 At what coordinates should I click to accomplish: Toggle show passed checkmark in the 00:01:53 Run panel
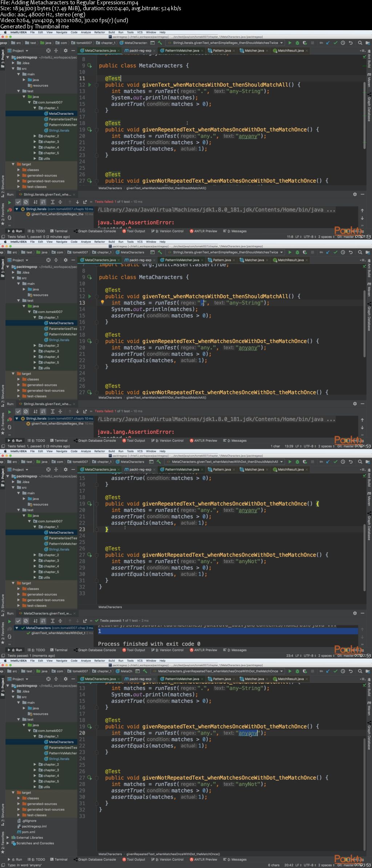(x=18, y=411)
